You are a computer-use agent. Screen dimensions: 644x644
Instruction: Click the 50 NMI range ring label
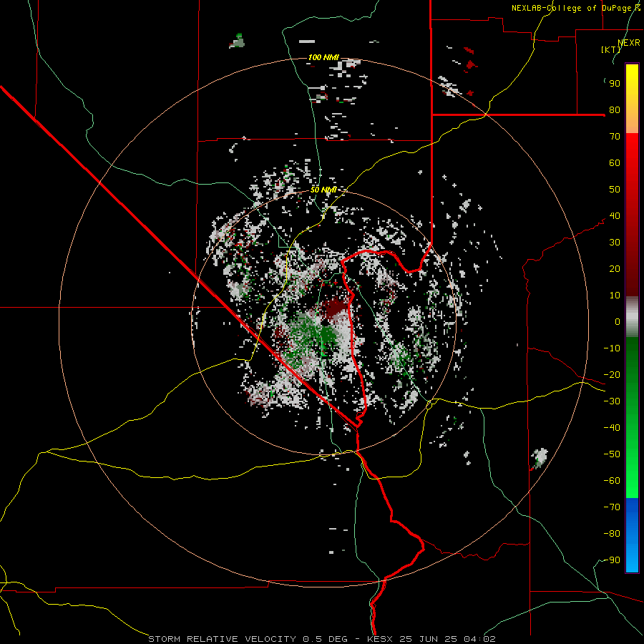[323, 190]
